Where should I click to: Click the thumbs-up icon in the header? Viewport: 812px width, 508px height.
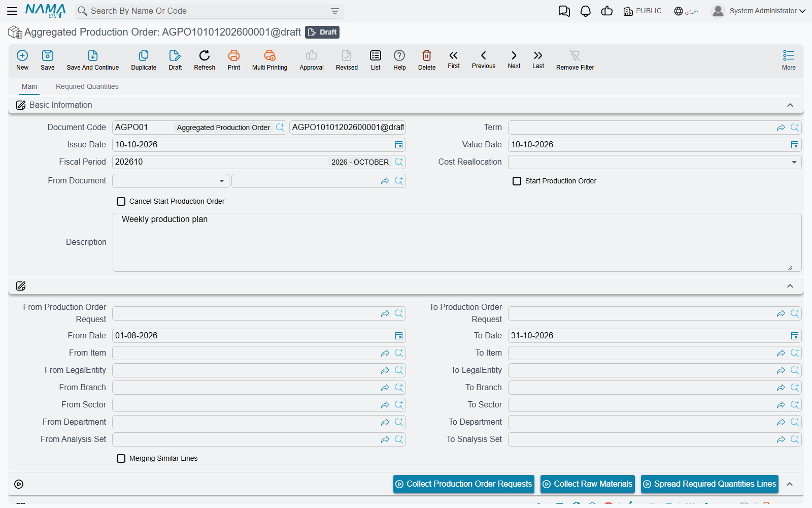(x=607, y=11)
